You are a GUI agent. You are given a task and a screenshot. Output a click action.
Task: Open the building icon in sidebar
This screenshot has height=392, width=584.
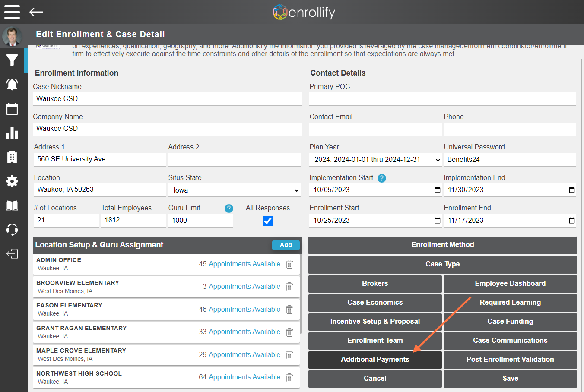12,157
